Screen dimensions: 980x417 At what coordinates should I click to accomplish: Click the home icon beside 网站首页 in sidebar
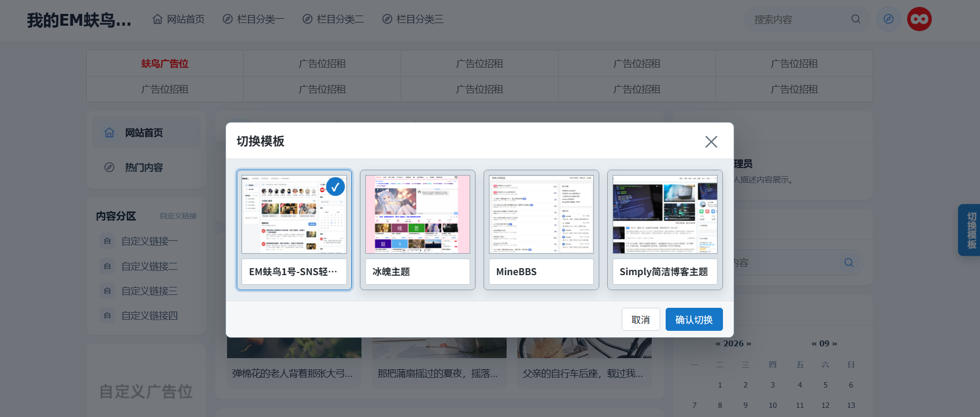tap(109, 133)
